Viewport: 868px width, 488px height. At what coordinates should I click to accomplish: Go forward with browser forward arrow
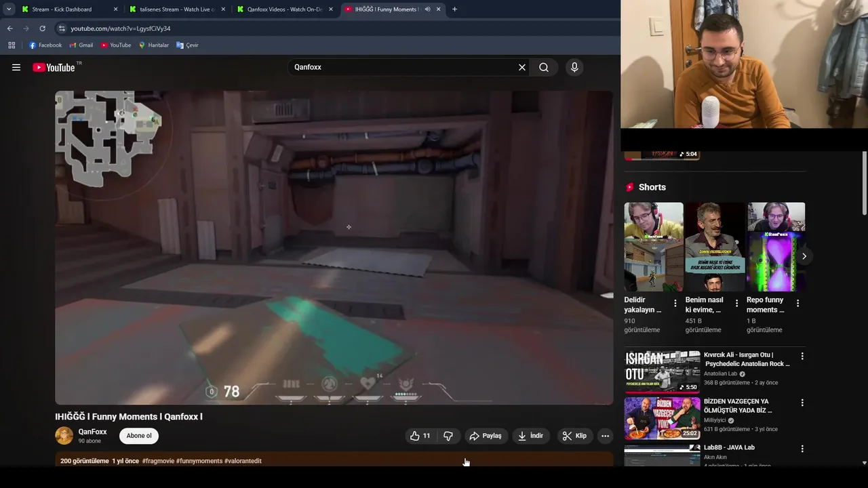click(26, 28)
